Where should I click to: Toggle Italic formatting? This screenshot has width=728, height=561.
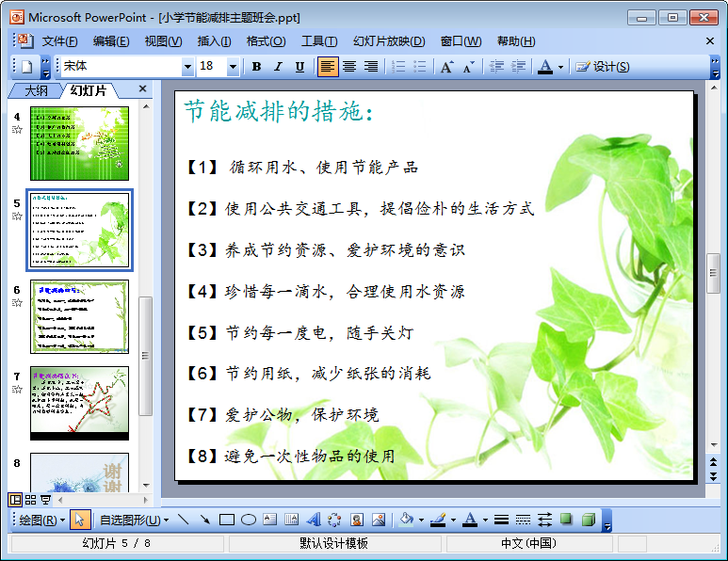[278, 67]
